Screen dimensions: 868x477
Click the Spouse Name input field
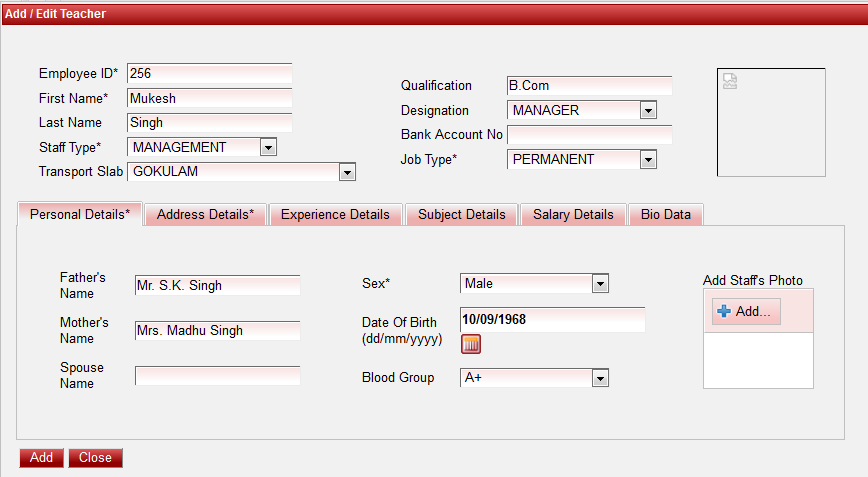(x=217, y=376)
